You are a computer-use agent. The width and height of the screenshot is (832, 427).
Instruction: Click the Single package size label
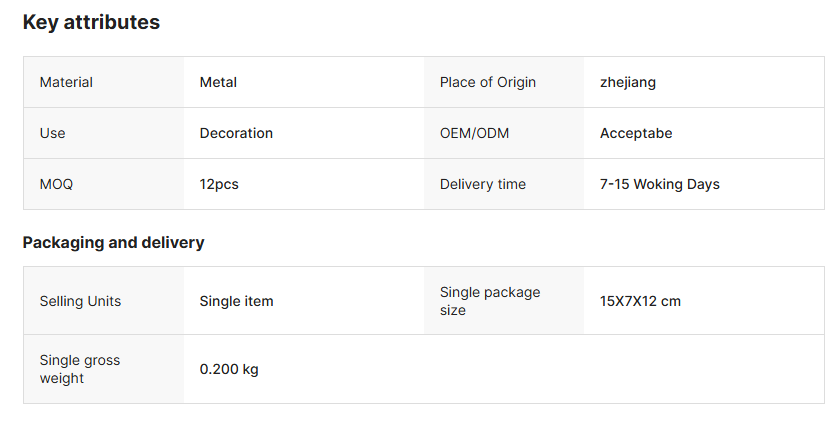[489, 301]
